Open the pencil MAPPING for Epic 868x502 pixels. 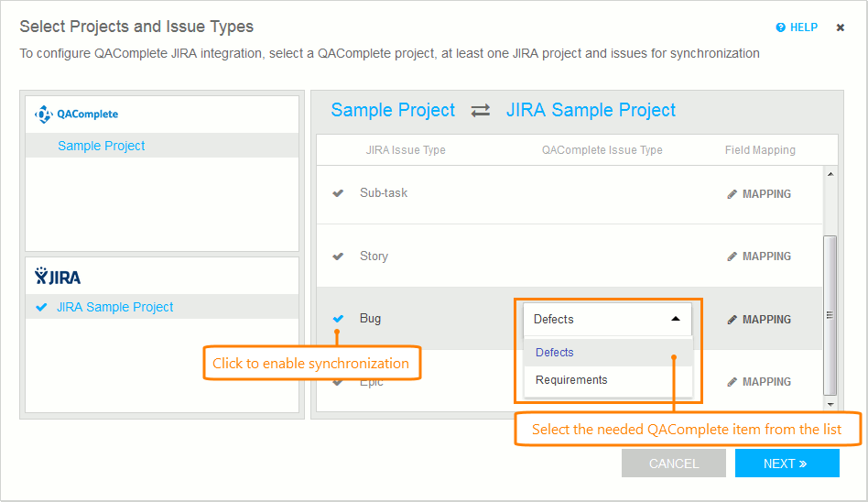coord(759,382)
